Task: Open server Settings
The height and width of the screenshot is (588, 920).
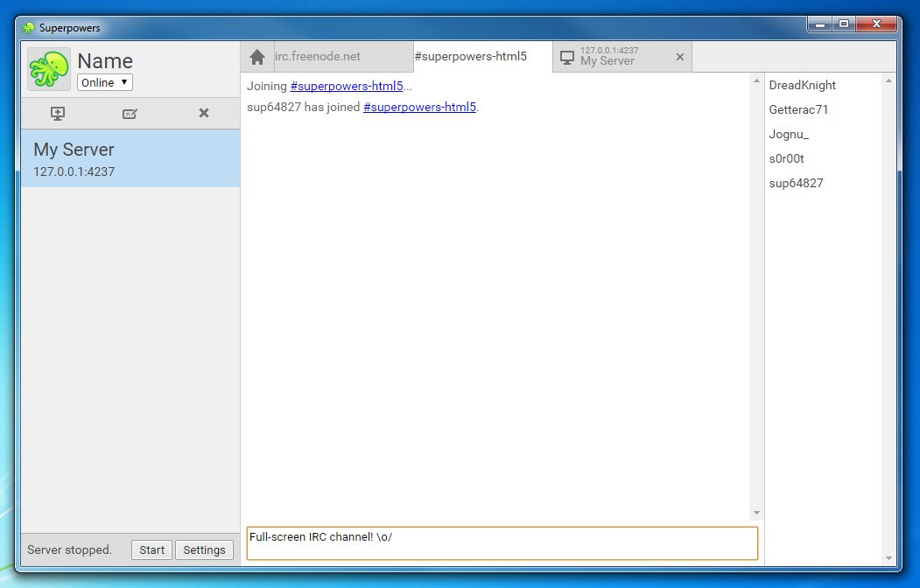Action: 204,549
